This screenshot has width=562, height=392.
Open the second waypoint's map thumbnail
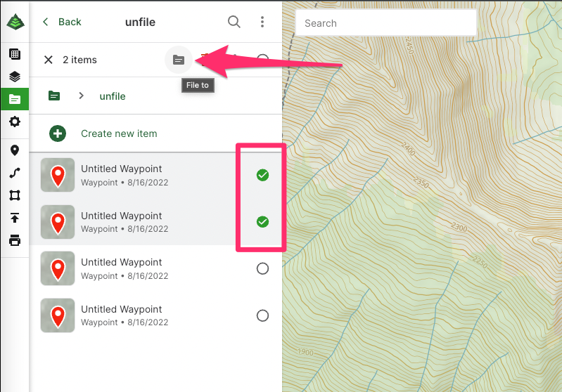coord(58,222)
